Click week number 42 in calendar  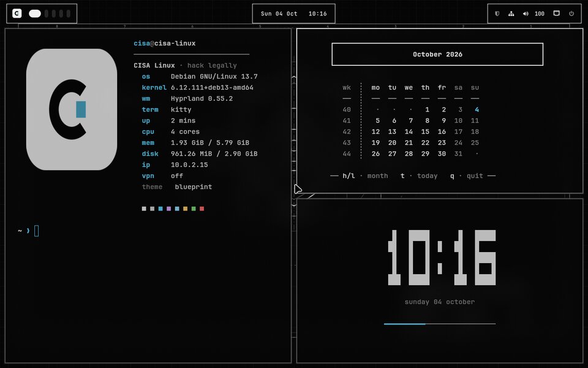tap(347, 131)
